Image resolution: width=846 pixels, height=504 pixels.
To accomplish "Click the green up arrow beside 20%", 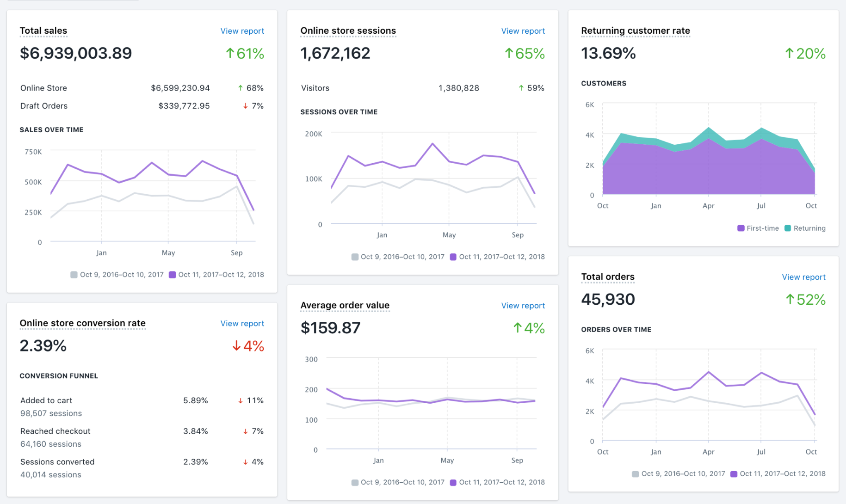I will (789, 54).
